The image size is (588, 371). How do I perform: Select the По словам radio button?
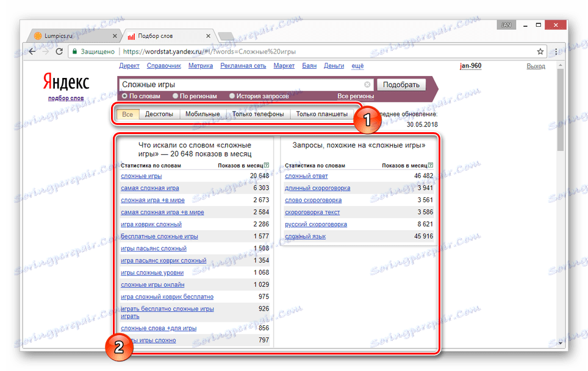pyautogui.click(x=124, y=96)
